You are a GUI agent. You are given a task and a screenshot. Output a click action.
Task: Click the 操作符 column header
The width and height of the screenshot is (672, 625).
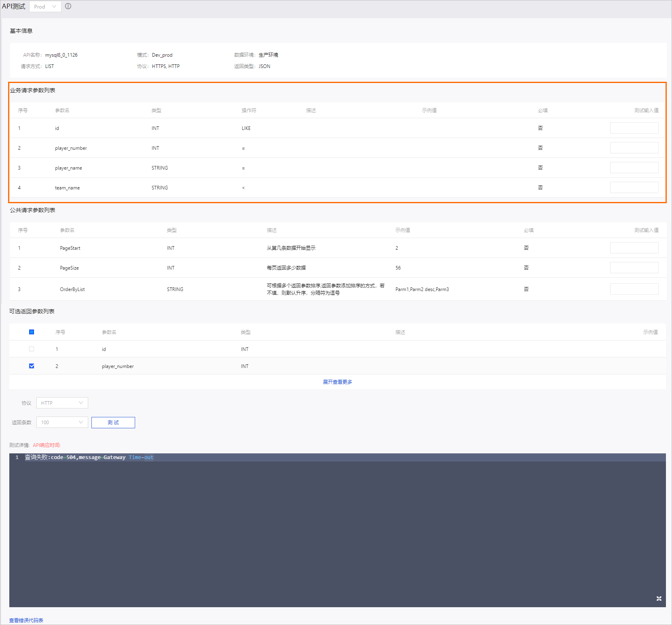click(x=249, y=111)
